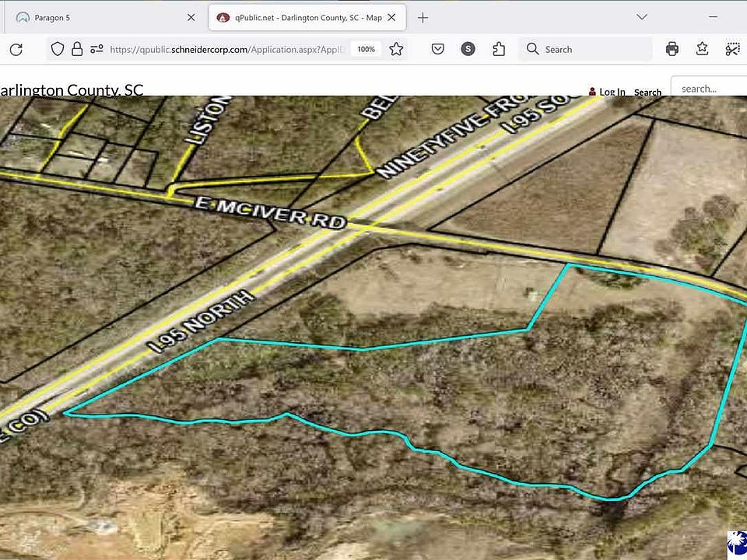Bookmark this page with the star icon
The height and width of the screenshot is (560, 747).
[x=396, y=49]
